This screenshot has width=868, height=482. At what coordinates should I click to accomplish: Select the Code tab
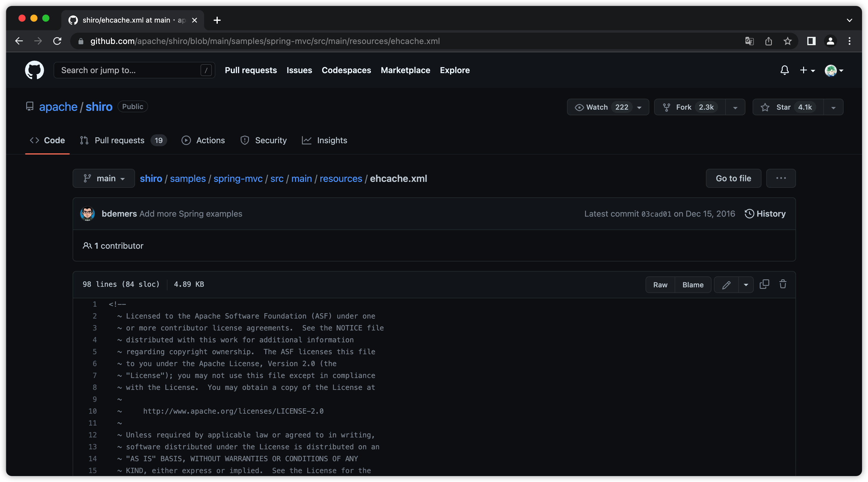coord(47,140)
